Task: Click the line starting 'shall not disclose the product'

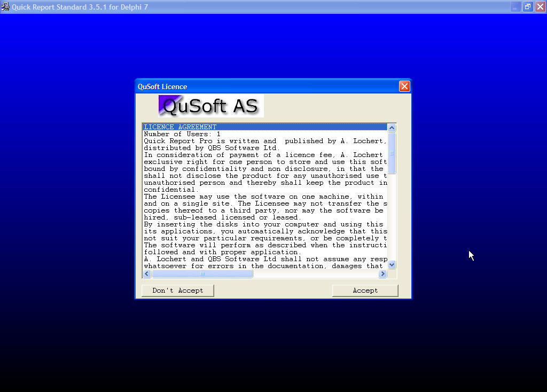Action: tap(265, 175)
